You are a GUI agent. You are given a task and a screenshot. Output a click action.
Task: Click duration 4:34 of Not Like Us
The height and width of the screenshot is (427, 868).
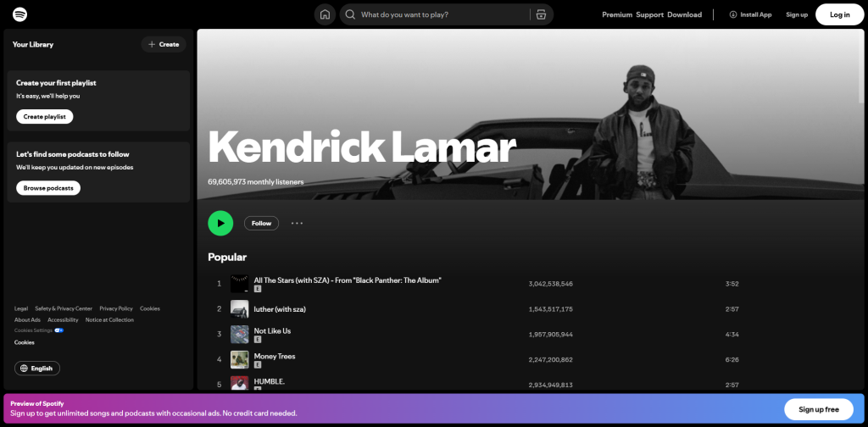(732, 334)
